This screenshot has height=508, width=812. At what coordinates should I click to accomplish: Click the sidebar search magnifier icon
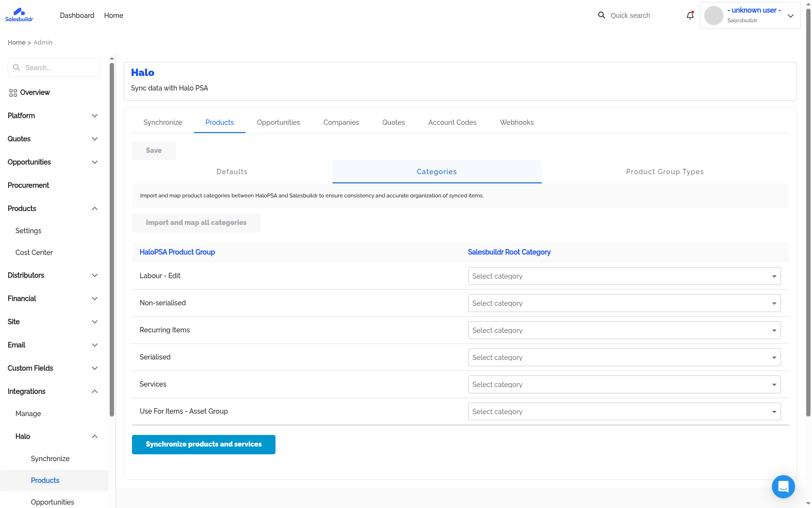[x=16, y=68]
